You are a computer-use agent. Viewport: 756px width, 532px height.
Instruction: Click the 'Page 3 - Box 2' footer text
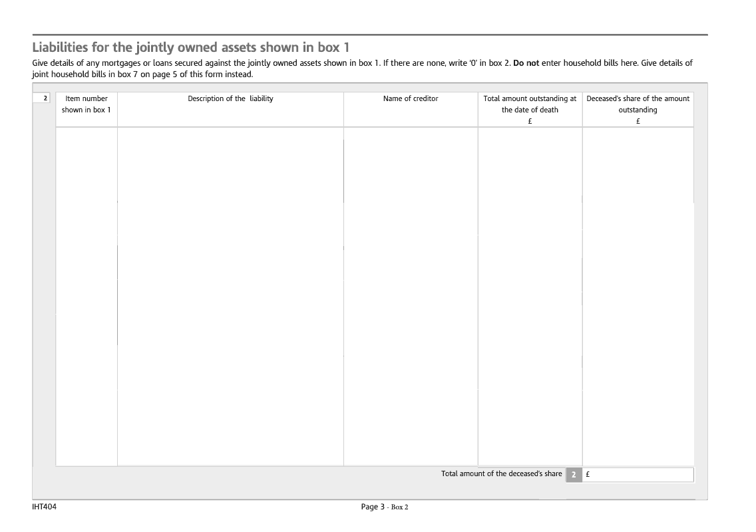pos(385,507)
